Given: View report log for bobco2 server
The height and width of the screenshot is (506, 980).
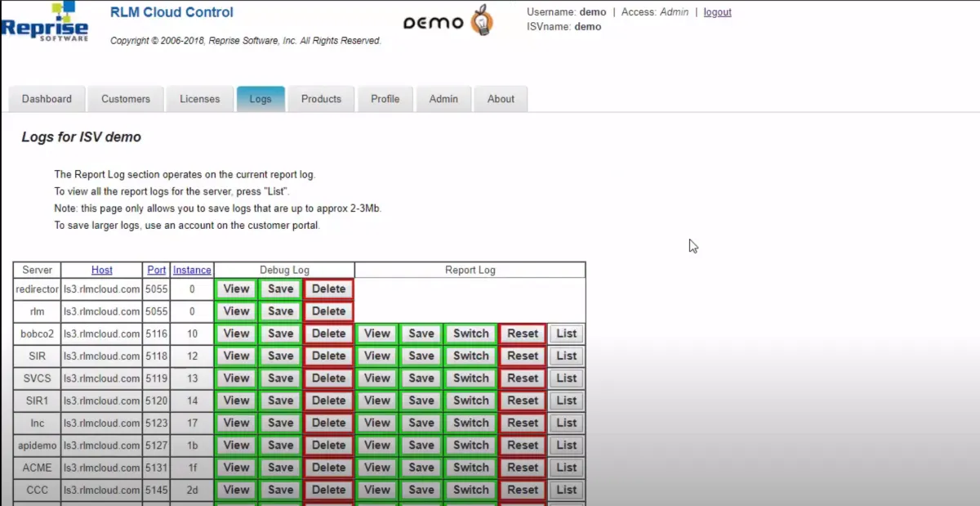Looking at the screenshot, I should (x=377, y=334).
